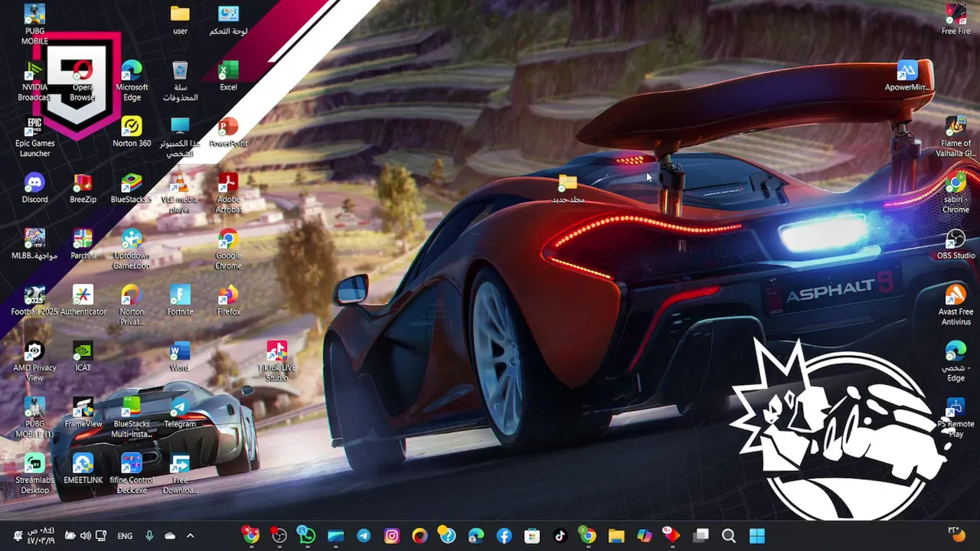Open the user folder on desktop
This screenshot has width=980, height=551.
click(180, 21)
